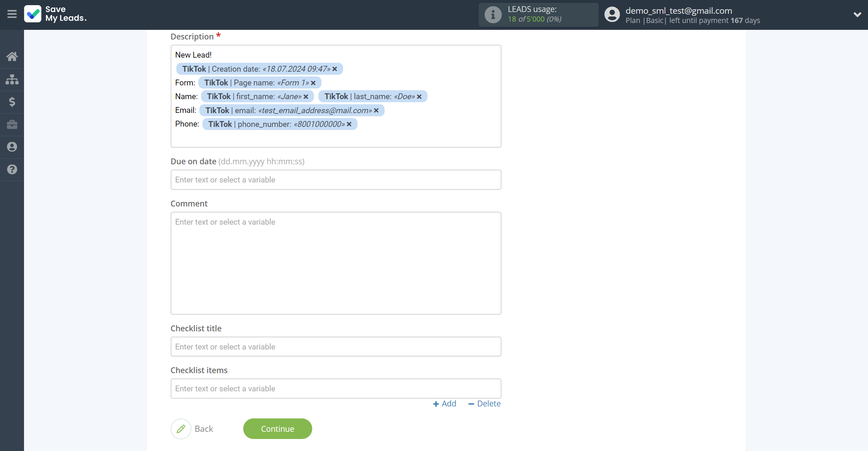Click the pencil edit icon beside Back

pyautogui.click(x=181, y=429)
